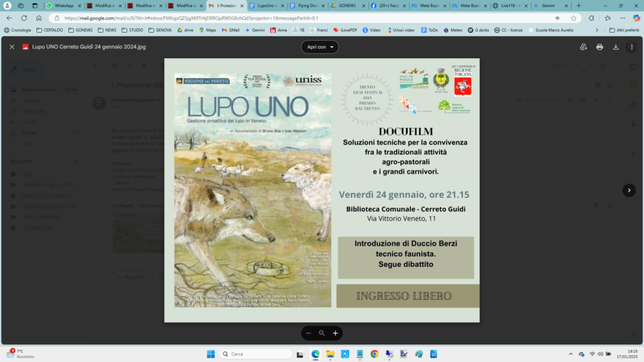Close the image preview with the X
This screenshot has width=644, height=362.
point(12,47)
